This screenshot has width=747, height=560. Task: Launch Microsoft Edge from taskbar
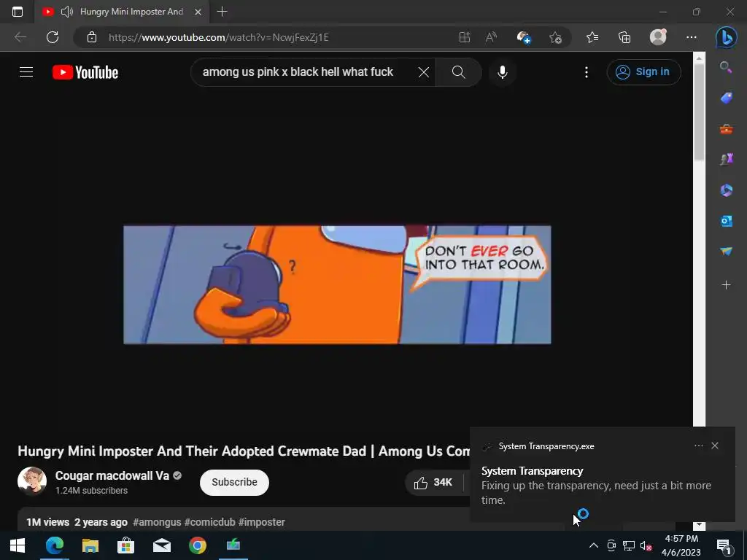(x=54, y=545)
